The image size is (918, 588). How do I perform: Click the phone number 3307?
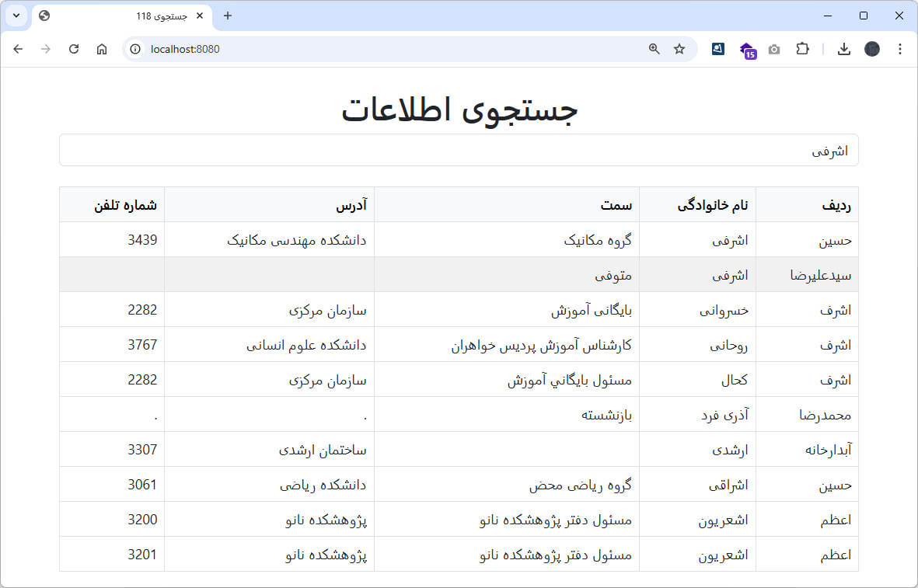click(142, 449)
